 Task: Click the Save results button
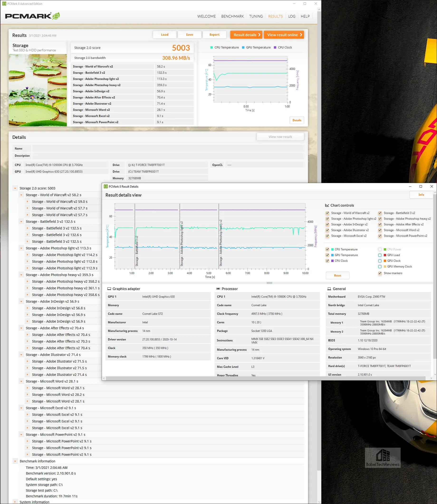pyautogui.click(x=189, y=35)
